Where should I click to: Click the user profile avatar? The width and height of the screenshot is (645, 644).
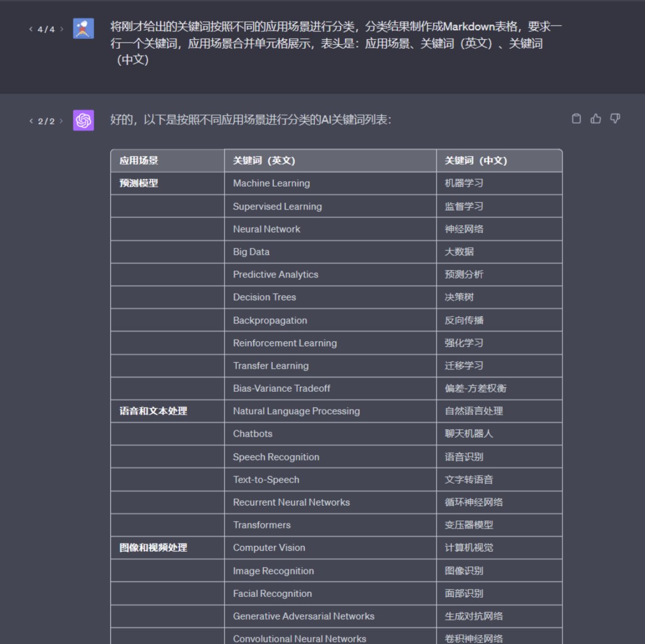point(82,29)
